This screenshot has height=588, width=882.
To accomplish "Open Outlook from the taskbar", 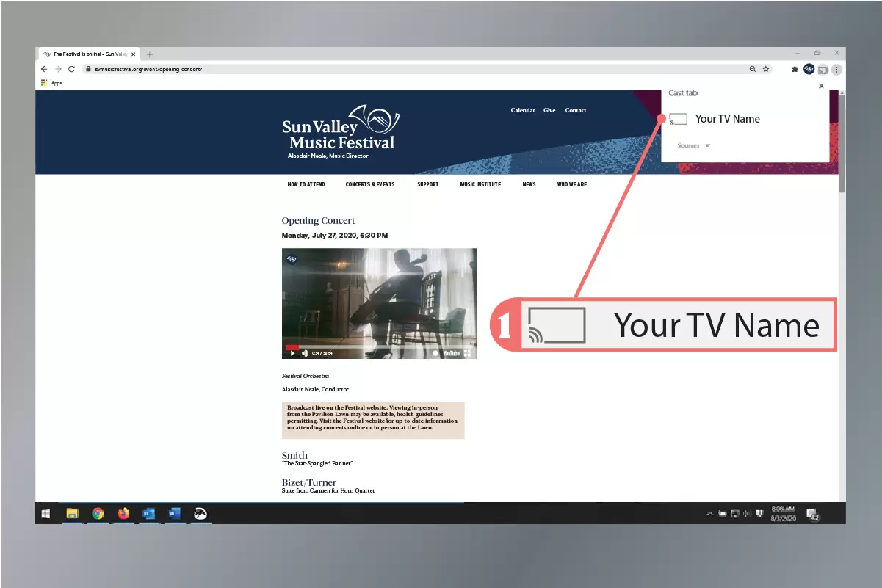I will click(148, 514).
